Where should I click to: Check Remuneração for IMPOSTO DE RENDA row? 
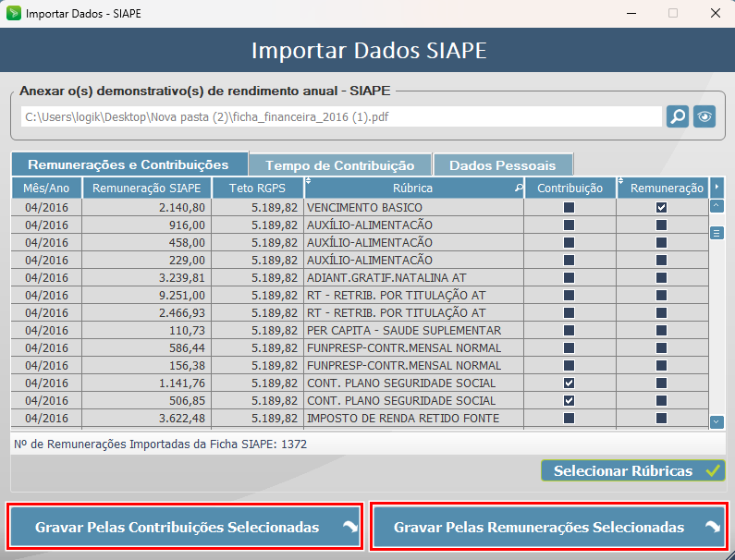[661, 418]
